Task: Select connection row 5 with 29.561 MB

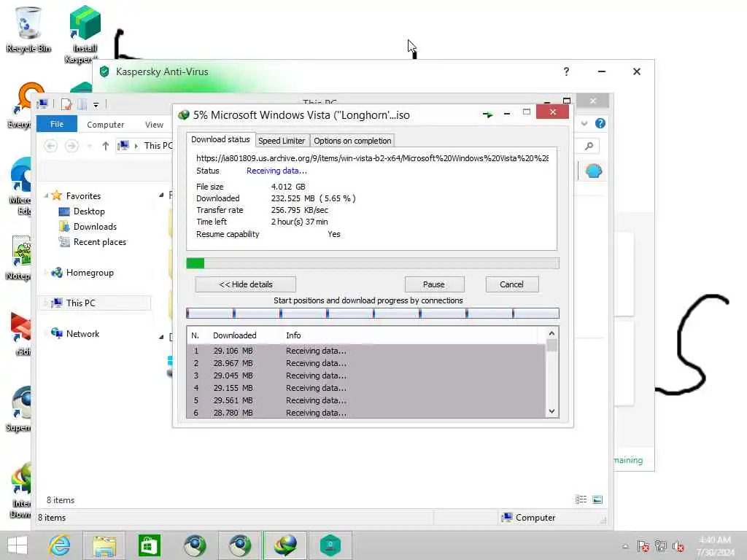Action: click(366, 400)
